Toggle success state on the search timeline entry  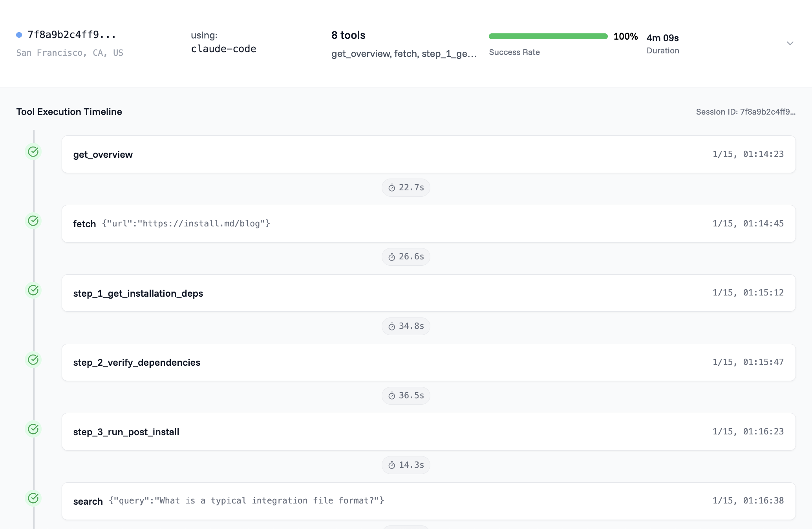[33, 498]
